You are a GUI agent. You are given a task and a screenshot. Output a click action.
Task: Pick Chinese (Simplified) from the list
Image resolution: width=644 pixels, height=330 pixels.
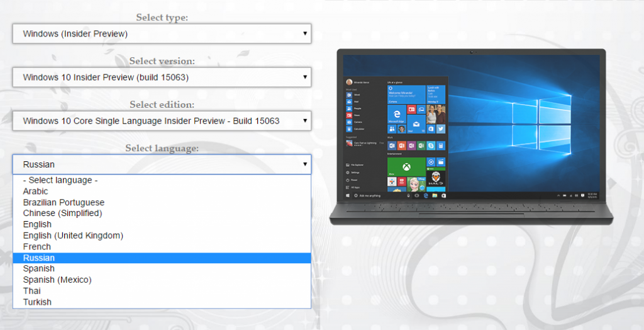pyautogui.click(x=62, y=213)
